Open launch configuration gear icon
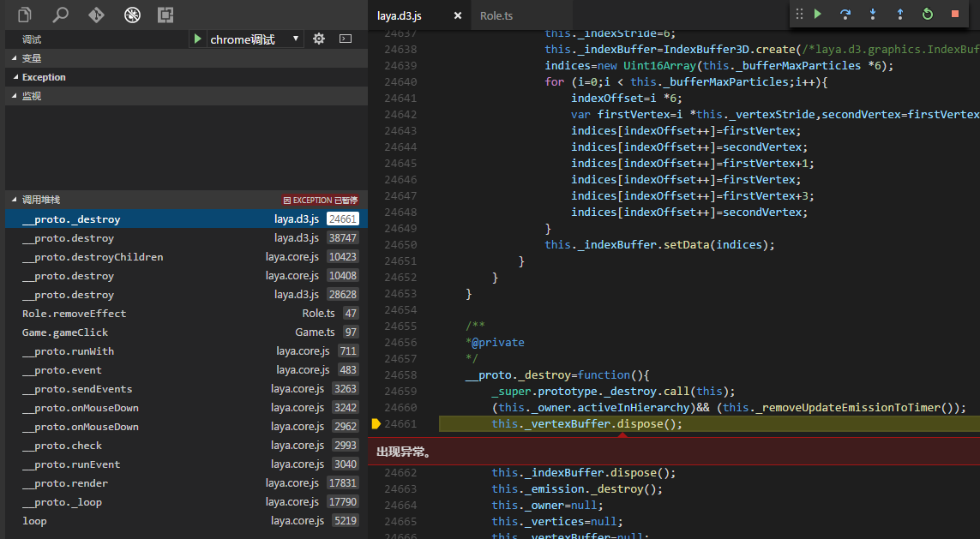 point(319,39)
